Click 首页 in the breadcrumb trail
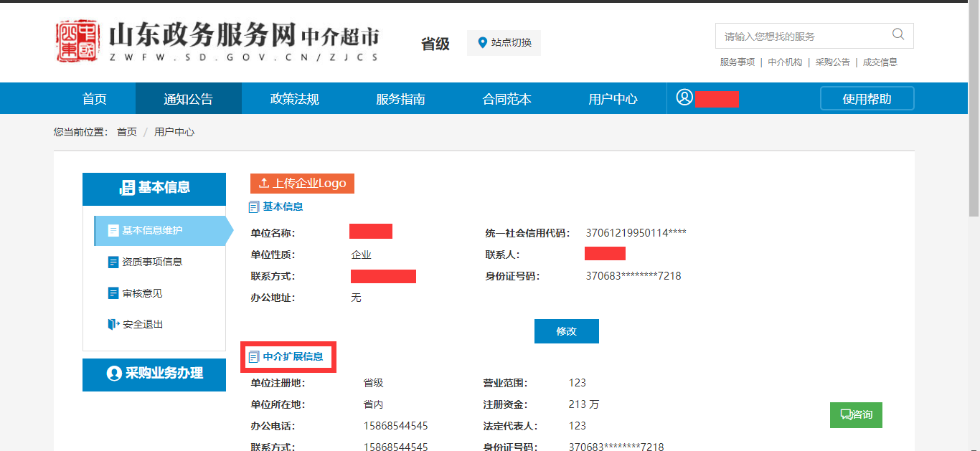The width and height of the screenshot is (980, 451). (127, 132)
